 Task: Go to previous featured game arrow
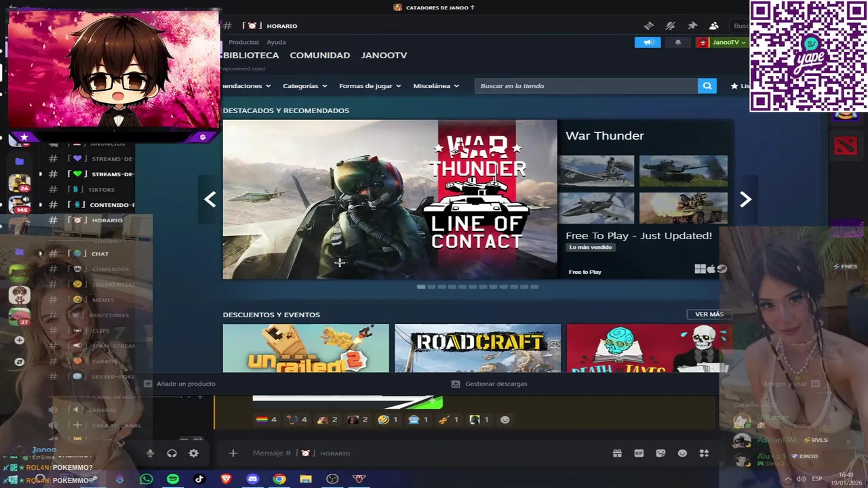tap(210, 199)
